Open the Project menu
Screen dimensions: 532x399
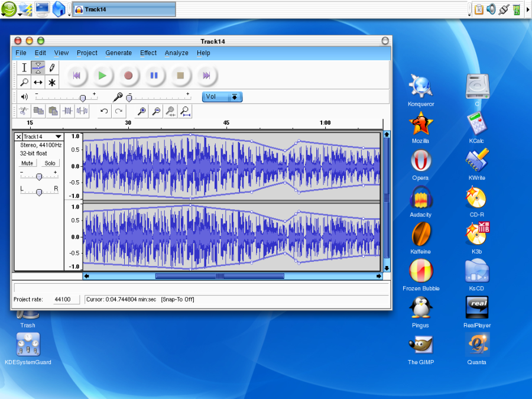pos(87,53)
